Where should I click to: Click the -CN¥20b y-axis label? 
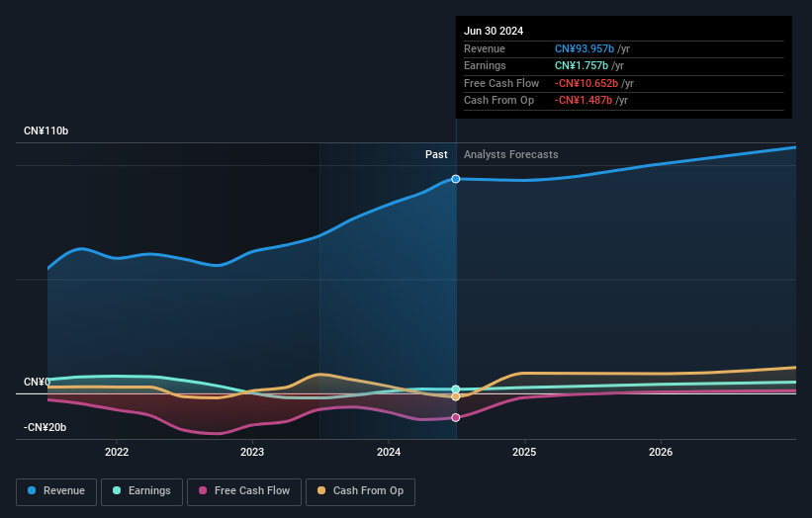pyautogui.click(x=45, y=427)
